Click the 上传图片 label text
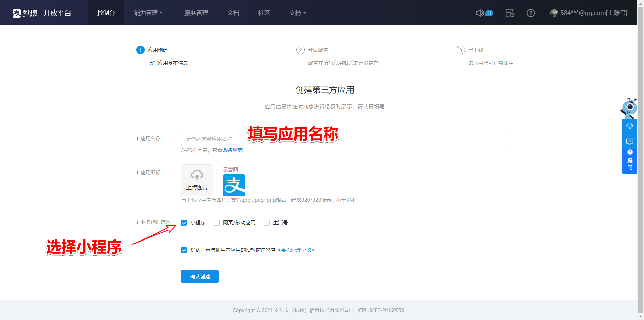The image size is (644, 320). pyautogui.click(x=197, y=188)
